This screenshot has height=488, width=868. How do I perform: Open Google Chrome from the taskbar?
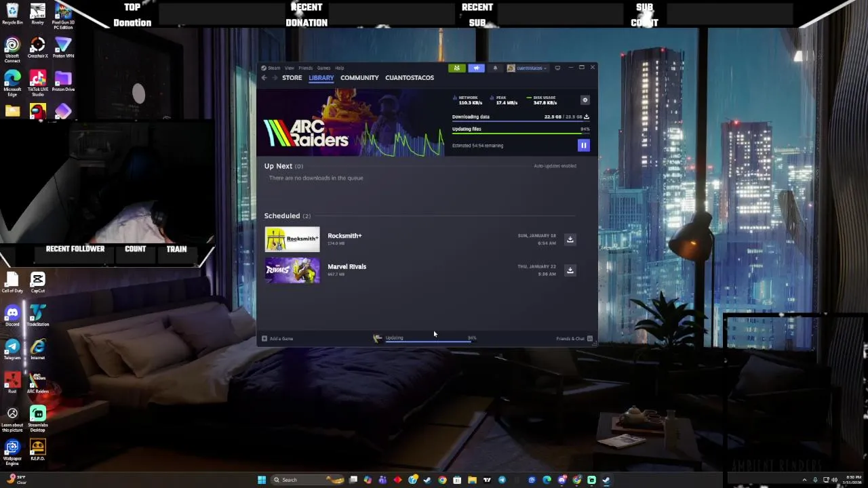coord(442,480)
